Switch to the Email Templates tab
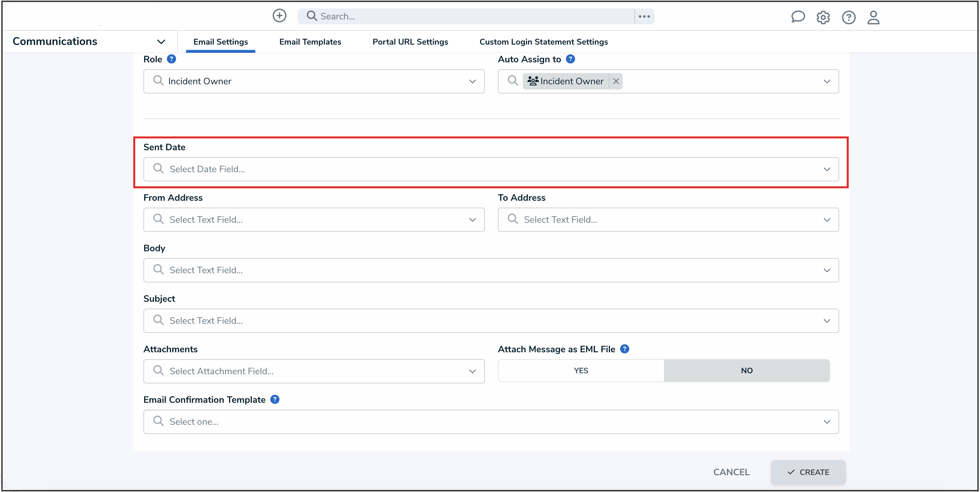Screen dimensions: 980x492 [x=310, y=42]
